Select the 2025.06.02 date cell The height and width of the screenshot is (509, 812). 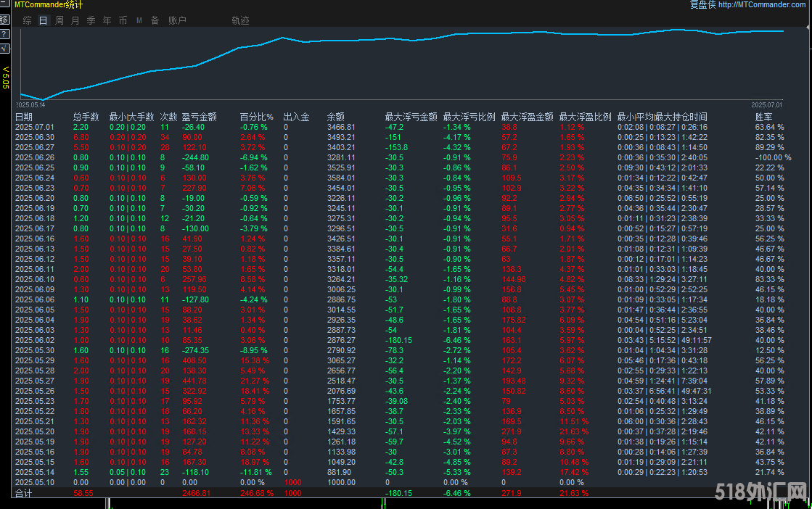35,340
